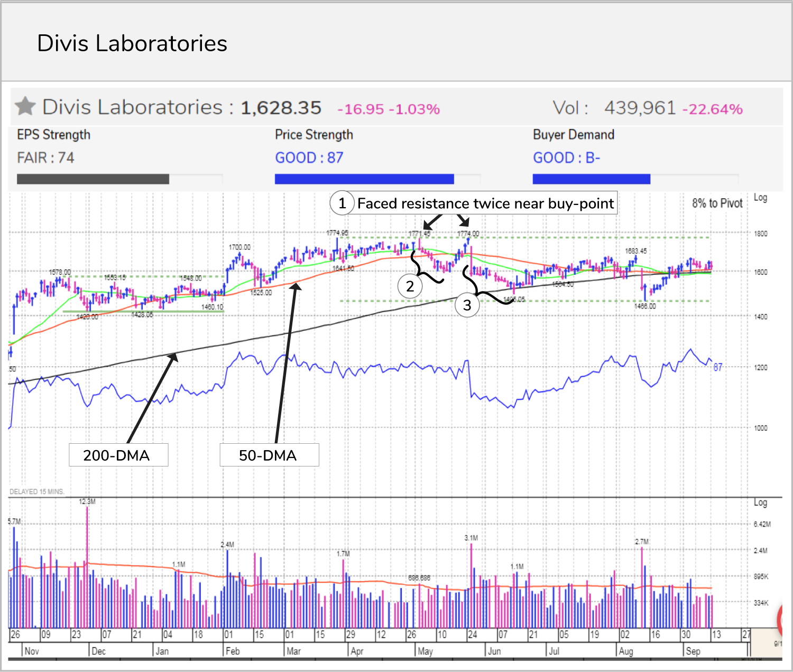The image size is (793, 672).
Task: Click the Feb month marker on timeline
Action: click(233, 651)
